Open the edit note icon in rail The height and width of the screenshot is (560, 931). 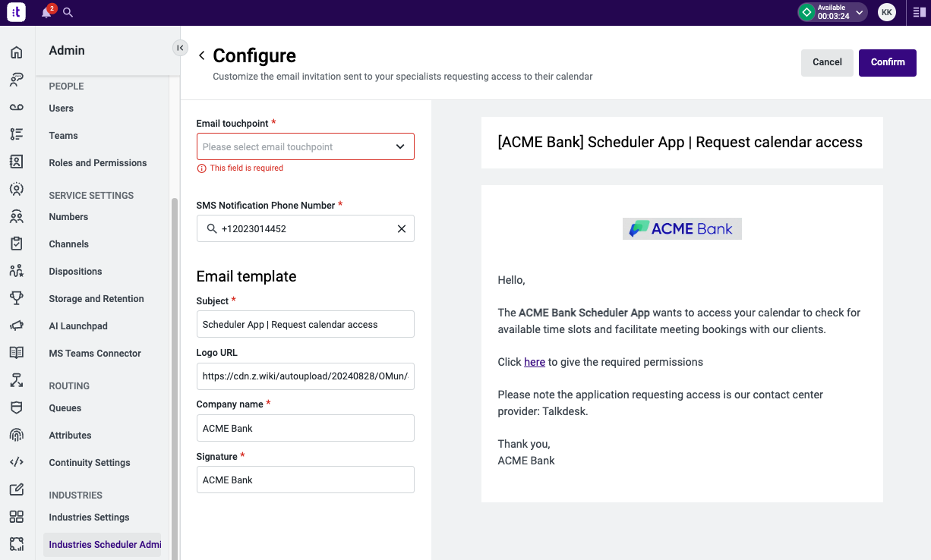(16, 489)
